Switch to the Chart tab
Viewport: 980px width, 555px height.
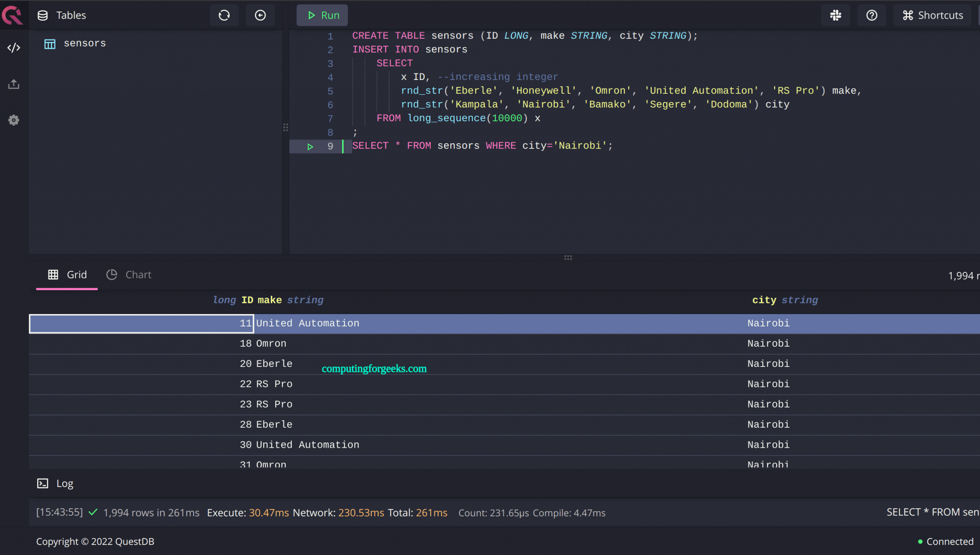point(128,274)
